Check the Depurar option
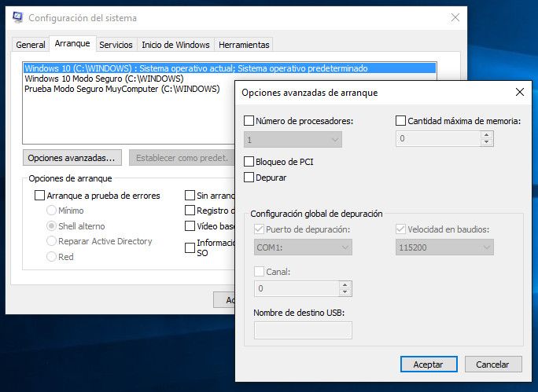Image resolution: width=538 pixels, height=392 pixels. [x=249, y=178]
